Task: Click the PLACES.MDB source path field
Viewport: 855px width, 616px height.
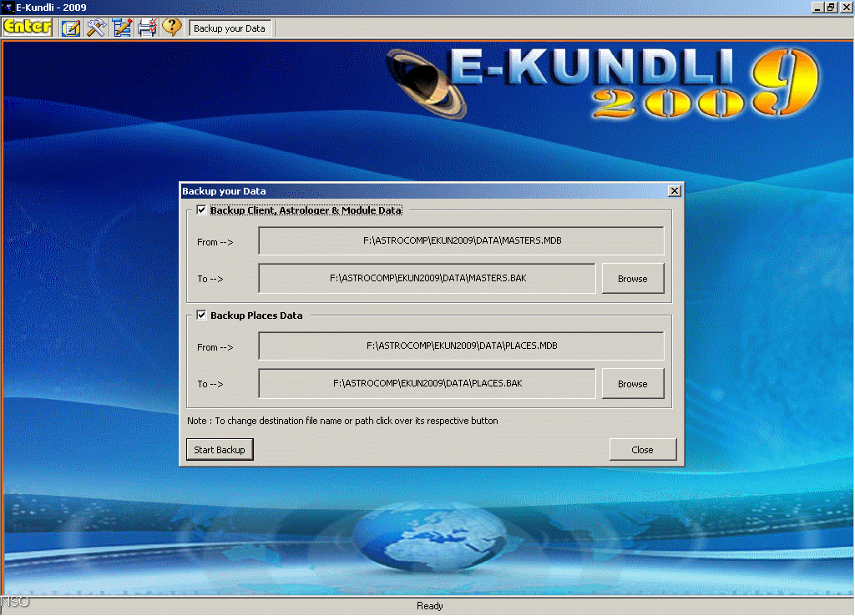Action: pyautogui.click(x=461, y=346)
